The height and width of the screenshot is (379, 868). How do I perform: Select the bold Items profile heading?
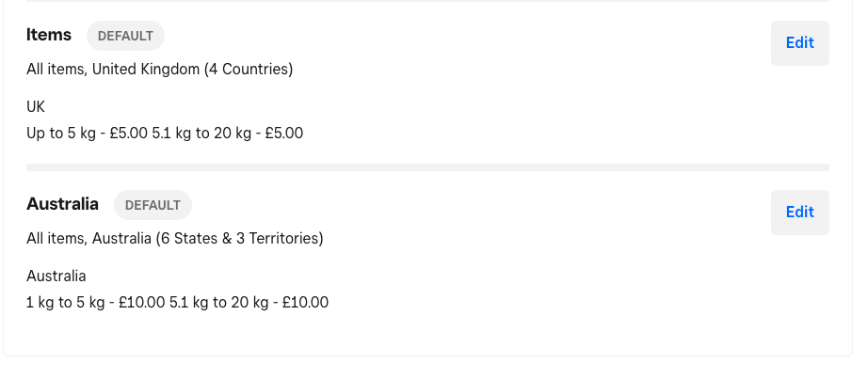click(49, 35)
